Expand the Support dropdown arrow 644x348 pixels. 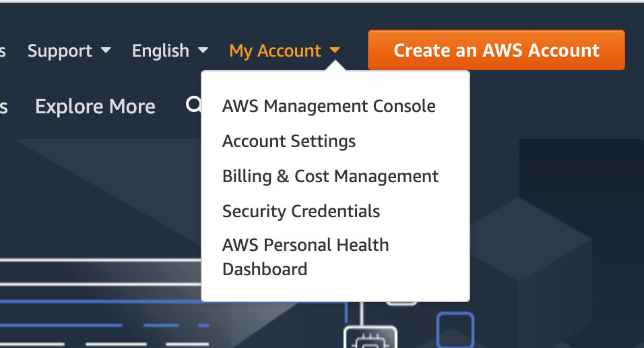tap(106, 51)
